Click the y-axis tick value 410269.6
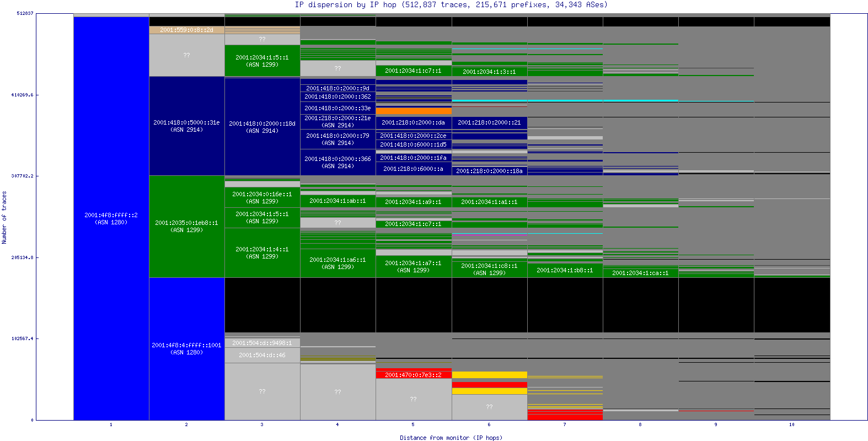868x441 pixels. coord(22,95)
